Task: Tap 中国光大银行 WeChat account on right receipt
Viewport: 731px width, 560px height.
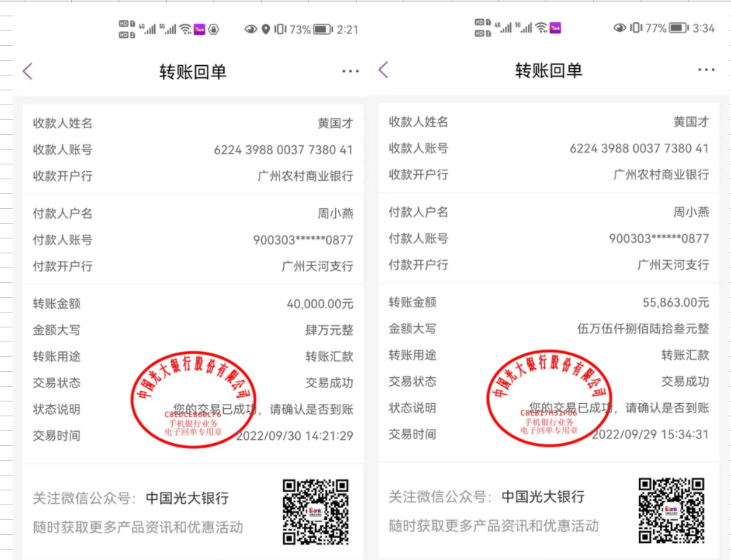Action: [x=543, y=497]
